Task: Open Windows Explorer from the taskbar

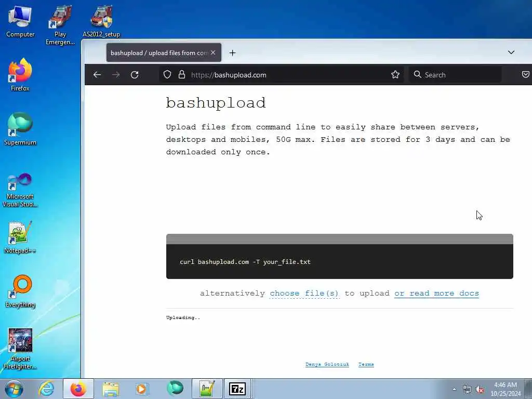Action: point(111,389)
